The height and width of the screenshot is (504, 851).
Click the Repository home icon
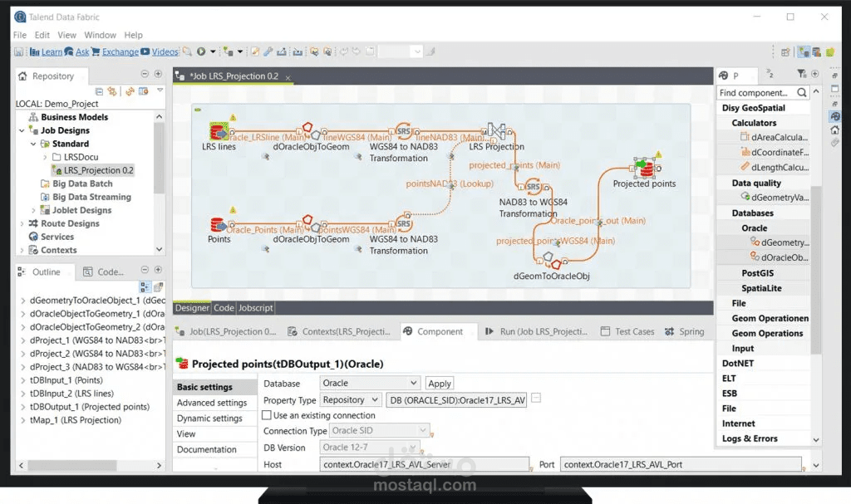tap(22, 76)
